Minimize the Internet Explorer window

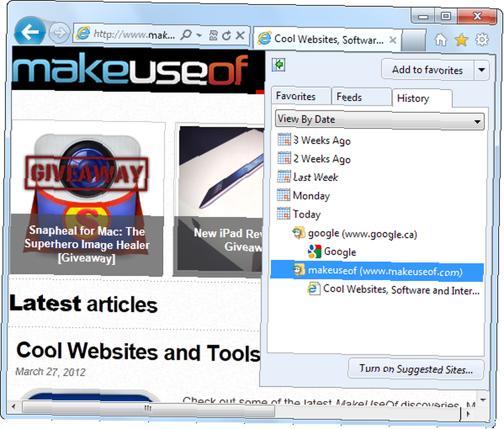tap(423, 16)
